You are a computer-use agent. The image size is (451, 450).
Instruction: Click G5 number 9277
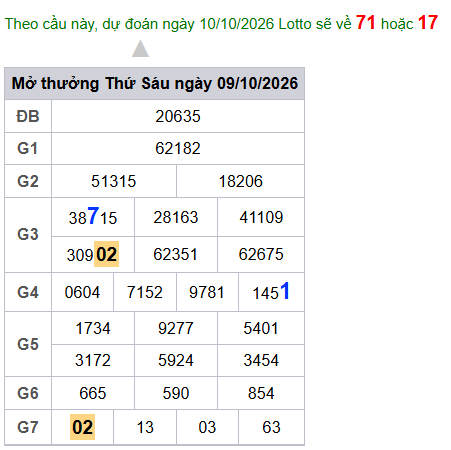pyautogui.click(x=176, y=328)
